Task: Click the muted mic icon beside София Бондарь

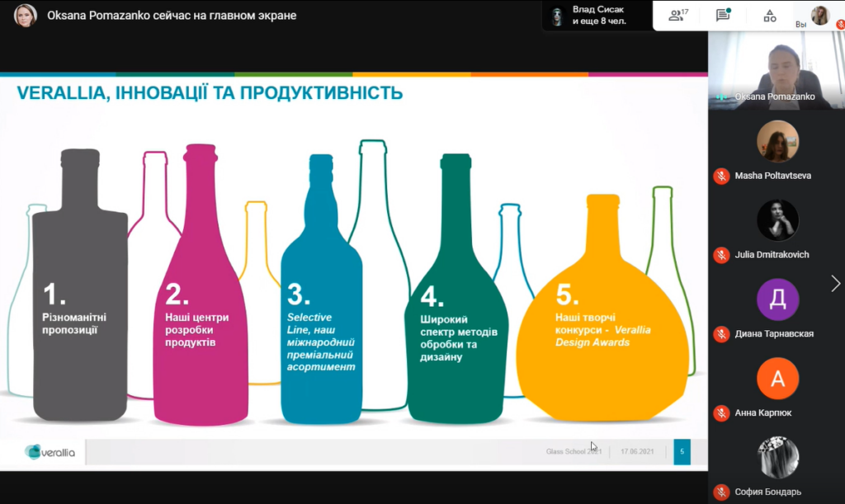Action: coord(721,492)
